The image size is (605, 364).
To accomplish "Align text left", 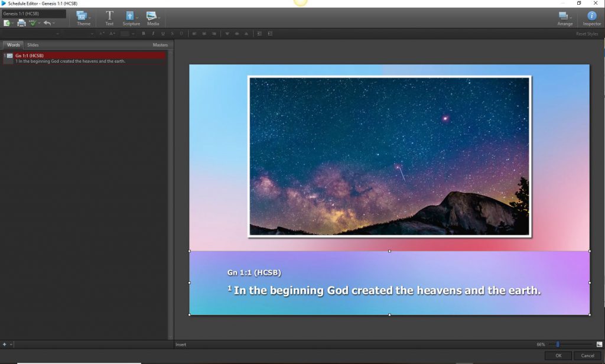I will coord(194,34).
